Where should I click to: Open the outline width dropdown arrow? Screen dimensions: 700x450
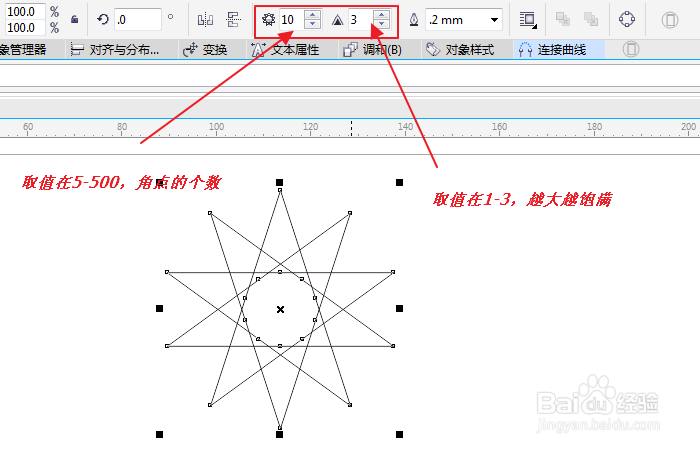point(494,20)
